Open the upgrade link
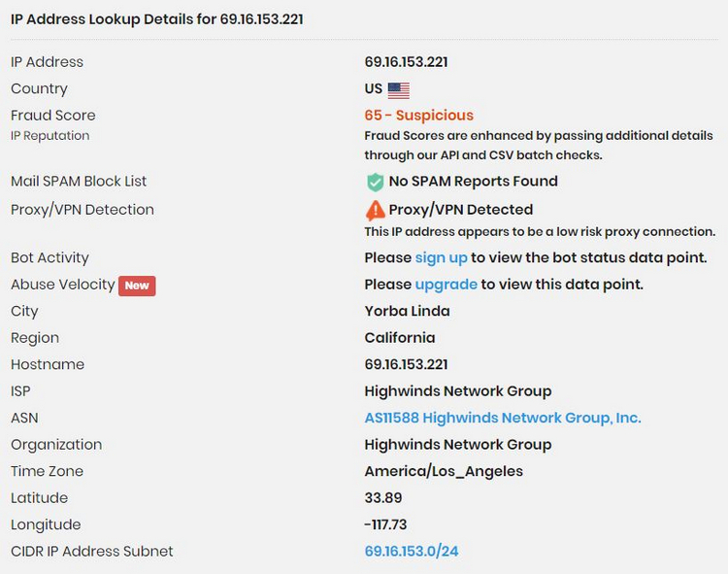The width and height of the screenshot is (728, 574). coord(446,285)
